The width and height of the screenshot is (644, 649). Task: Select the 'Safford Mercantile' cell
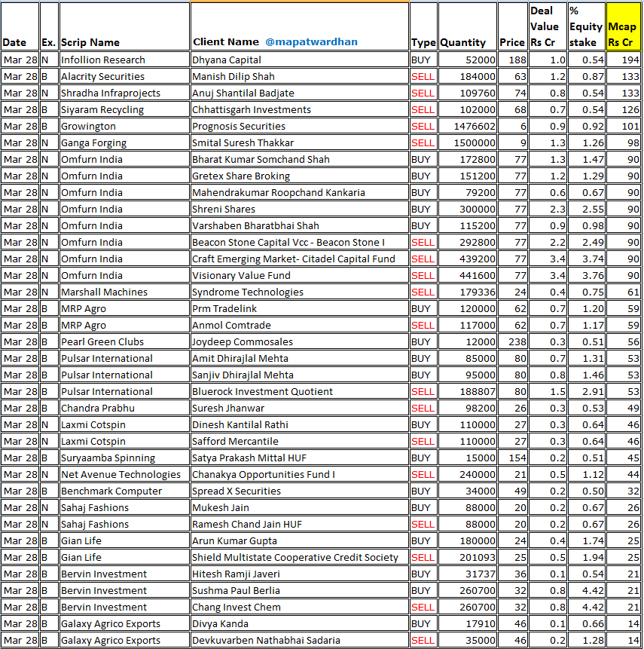300,441
